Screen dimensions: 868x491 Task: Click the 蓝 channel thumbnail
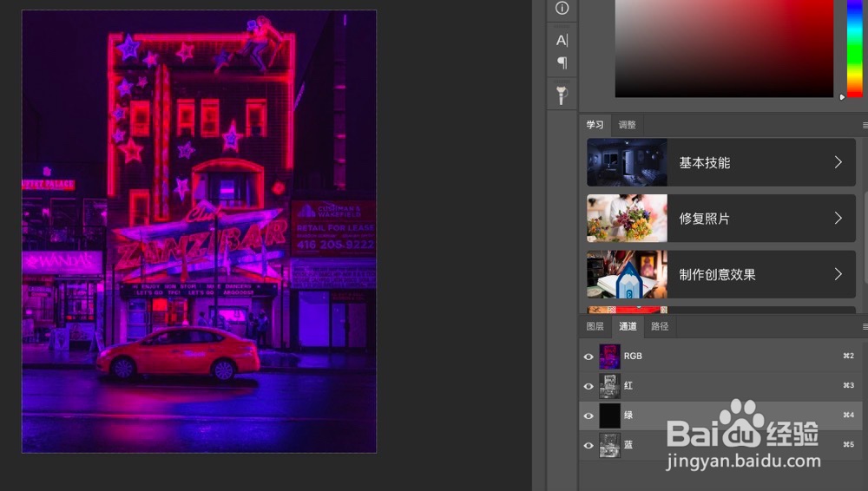(x=609, y=445)
